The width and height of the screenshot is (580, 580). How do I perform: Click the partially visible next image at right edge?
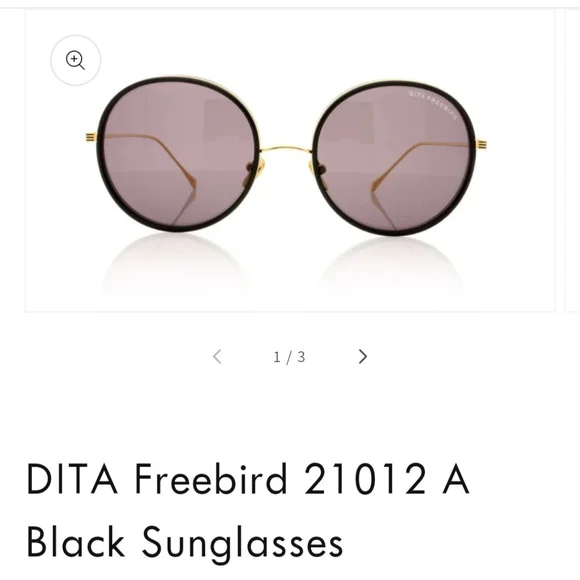(572, 161)
